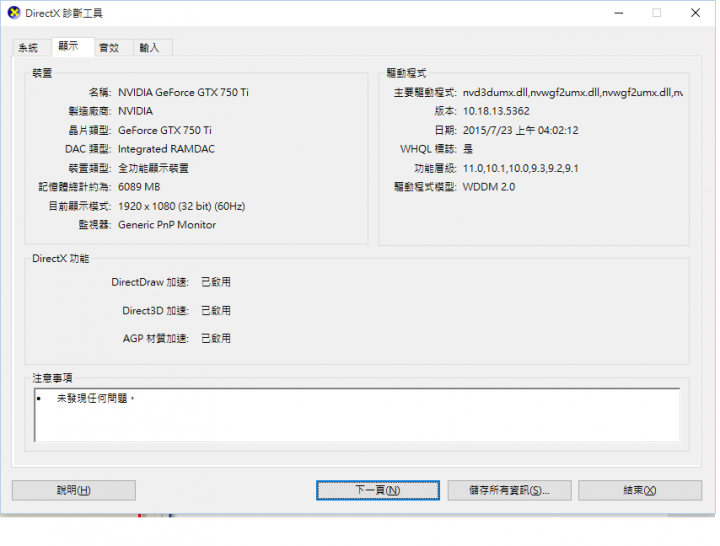Click the 目前顯示模式 field label
Viewport: 720px width, 546px height.
coord(80,206)
